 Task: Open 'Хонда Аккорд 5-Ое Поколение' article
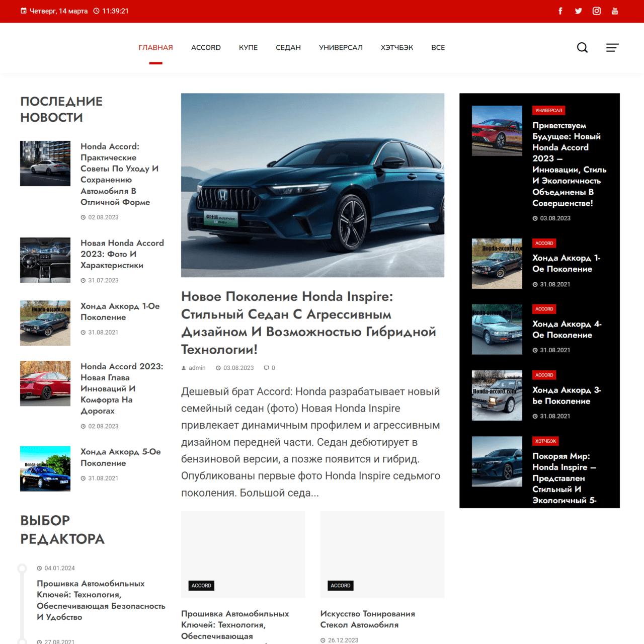[x=121, y=457]
